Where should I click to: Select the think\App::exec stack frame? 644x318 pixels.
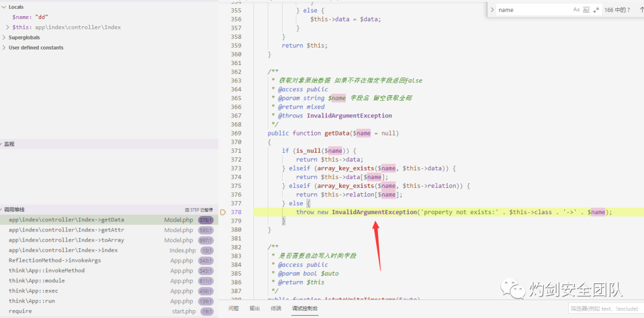[109, 291]
